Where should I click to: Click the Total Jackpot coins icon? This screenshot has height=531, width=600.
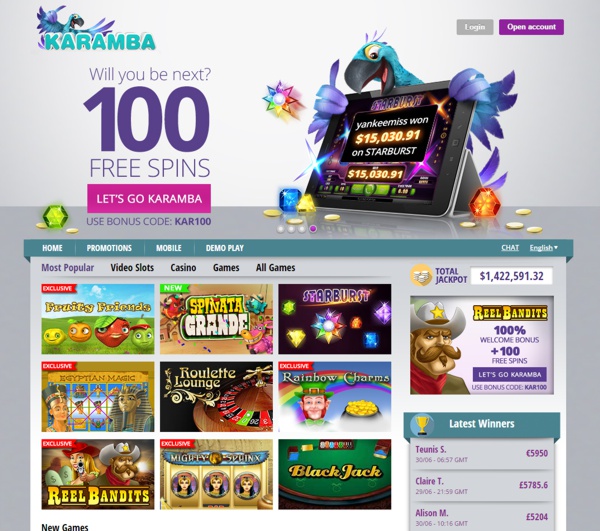point(421,275)
